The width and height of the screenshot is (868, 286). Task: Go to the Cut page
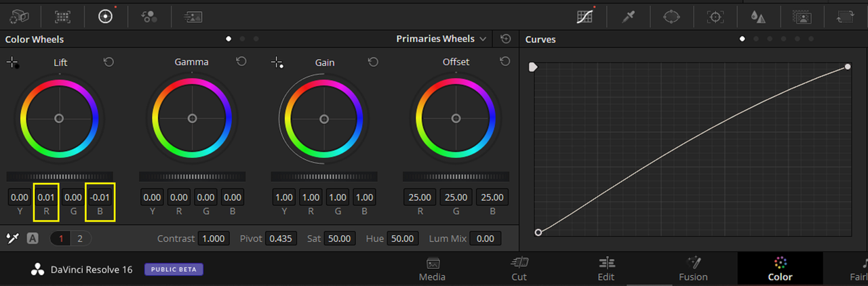(x=519, y=269)
